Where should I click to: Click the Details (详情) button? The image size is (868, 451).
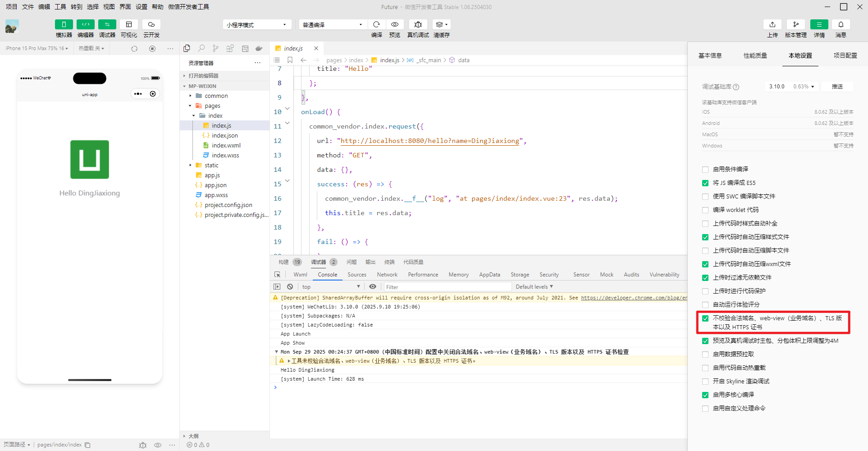pyautogui.click(x=819, y=24)
